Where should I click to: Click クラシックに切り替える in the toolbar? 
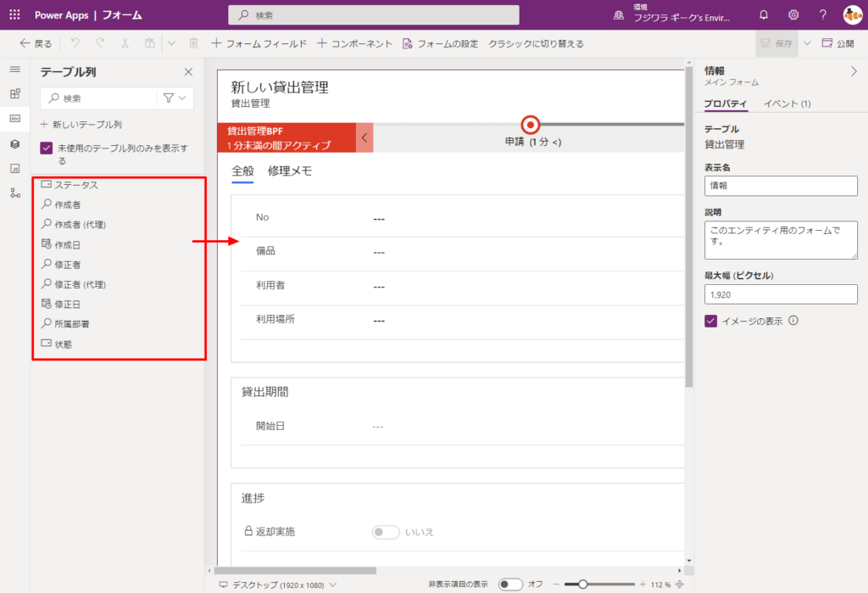(x=537, y=42)
